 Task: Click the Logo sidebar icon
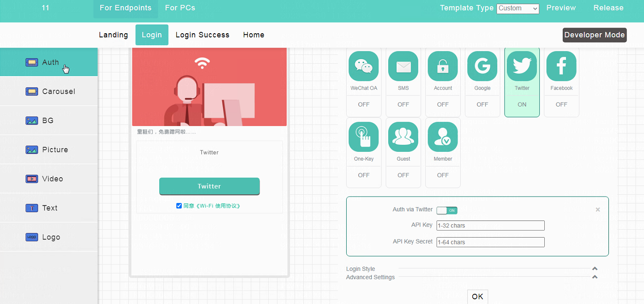tap(31, 237)
